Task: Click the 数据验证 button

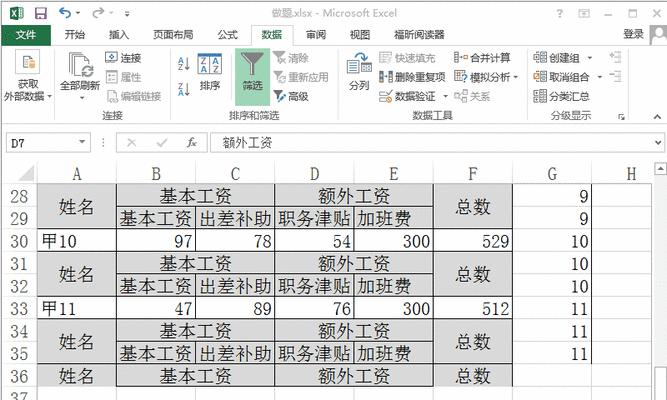Action: point(408,97)
